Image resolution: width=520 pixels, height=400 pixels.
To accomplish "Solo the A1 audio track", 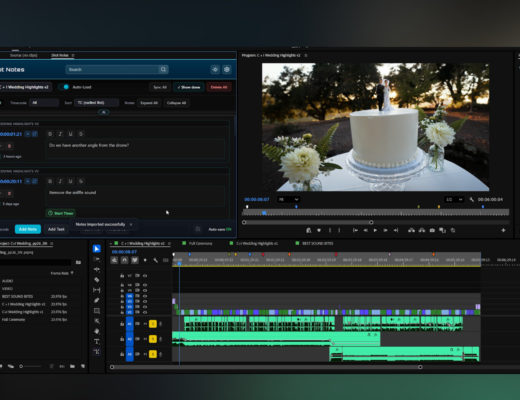I will click(153, 324).
